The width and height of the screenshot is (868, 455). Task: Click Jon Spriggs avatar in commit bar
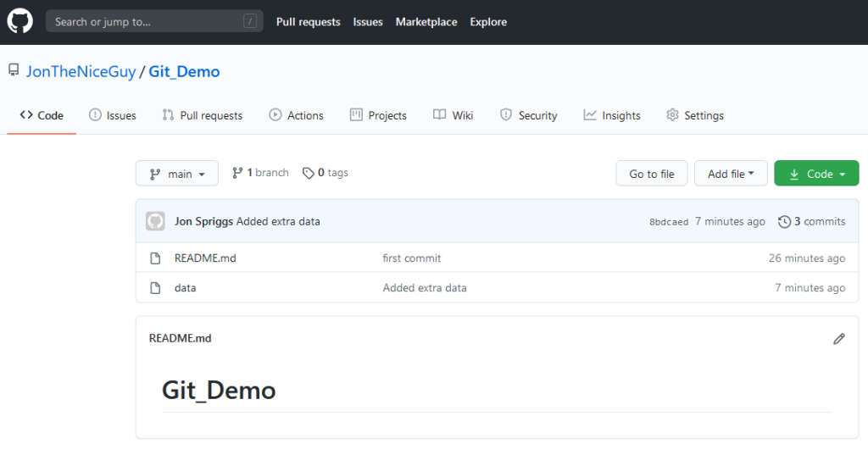(156, 221)
